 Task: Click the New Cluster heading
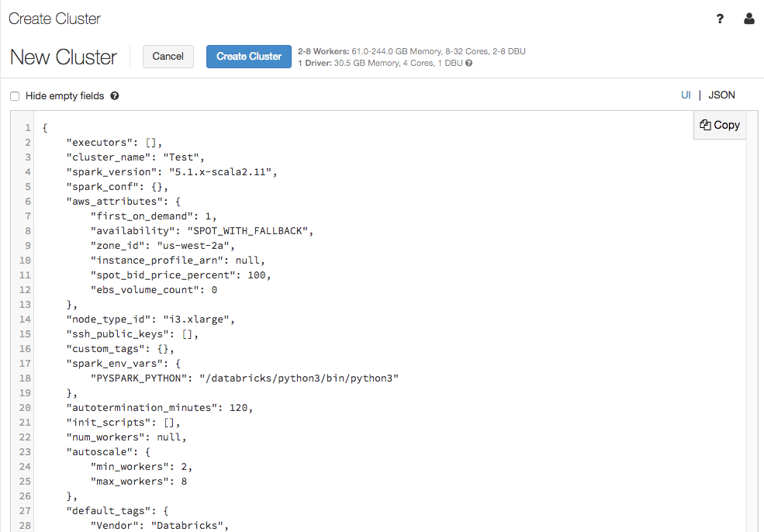[x=63, y=57]
